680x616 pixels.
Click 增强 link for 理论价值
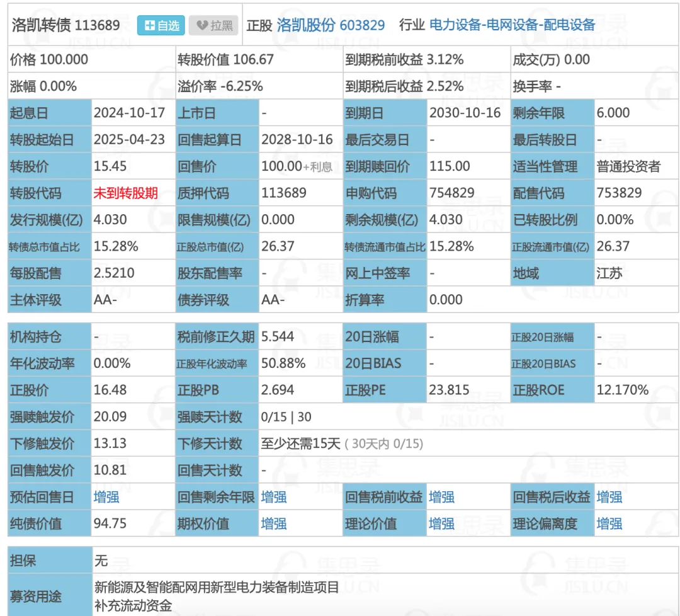441,524
